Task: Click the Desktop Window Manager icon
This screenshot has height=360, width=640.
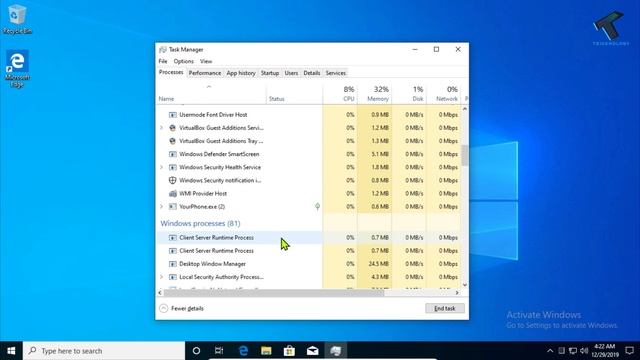Action: 173,264
